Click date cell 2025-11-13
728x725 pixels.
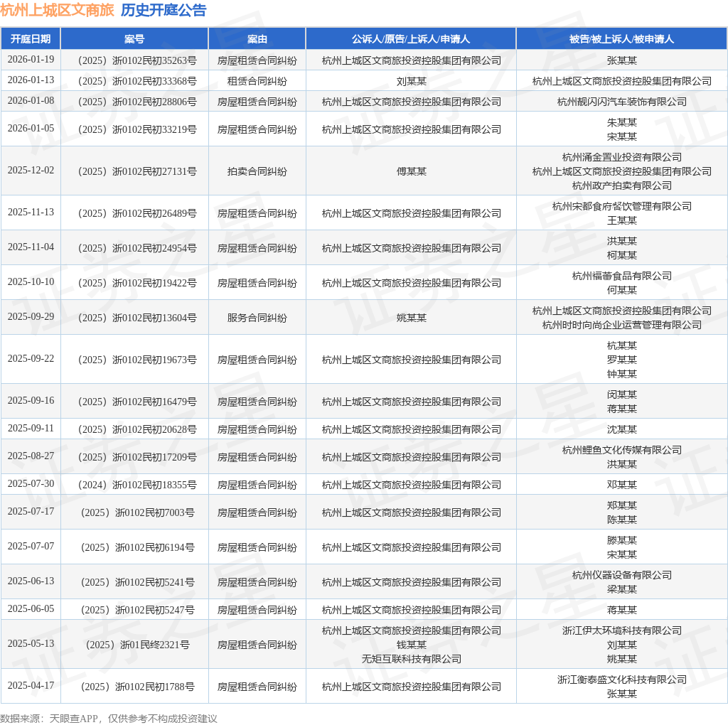[x=31, y=212]
